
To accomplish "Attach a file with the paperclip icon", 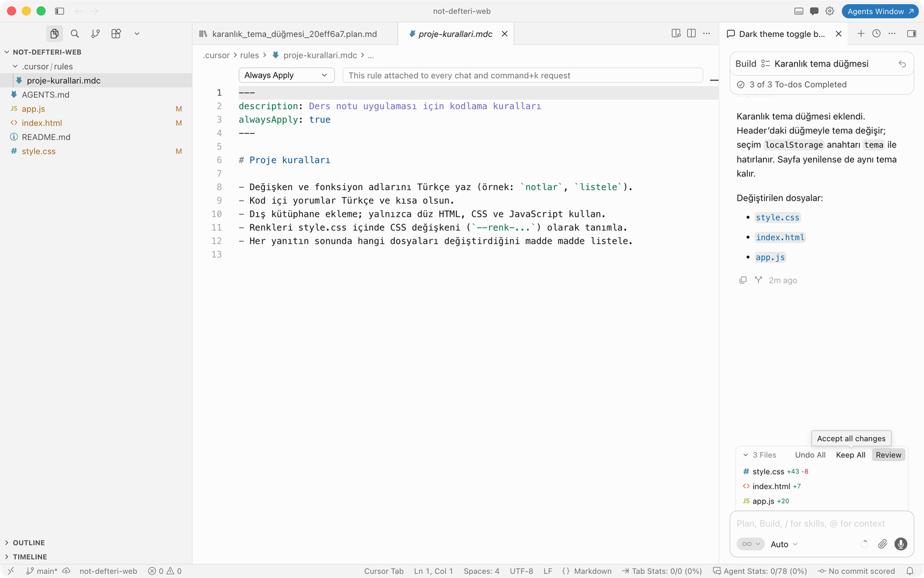I will coord(882,544).
